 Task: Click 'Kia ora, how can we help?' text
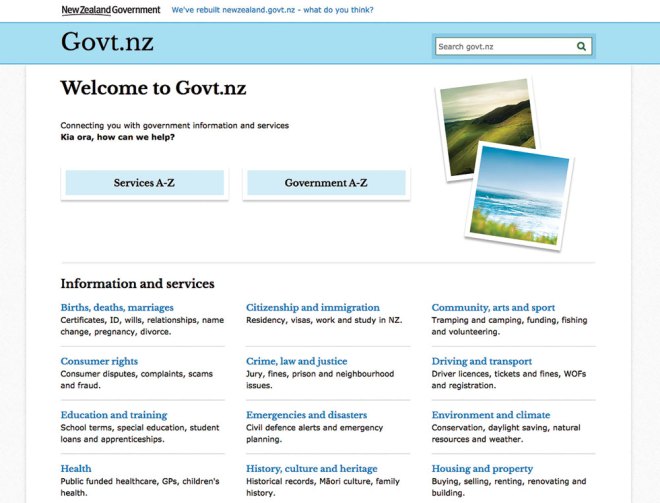pos(117,137)
